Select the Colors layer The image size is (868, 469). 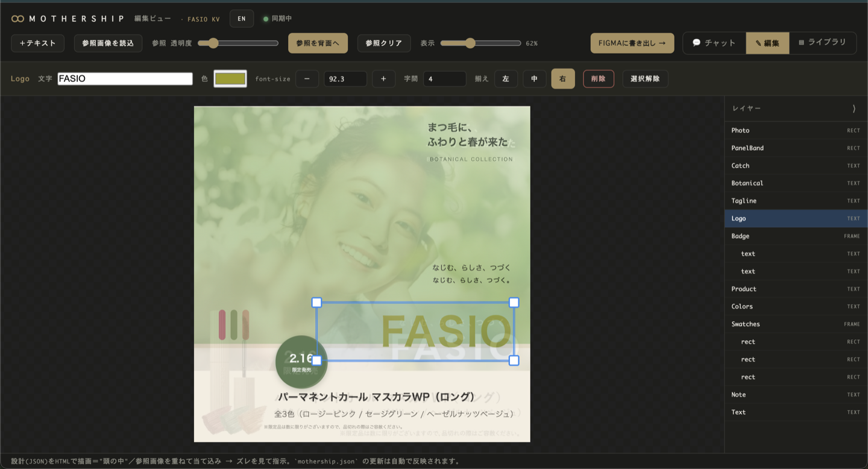796,306
